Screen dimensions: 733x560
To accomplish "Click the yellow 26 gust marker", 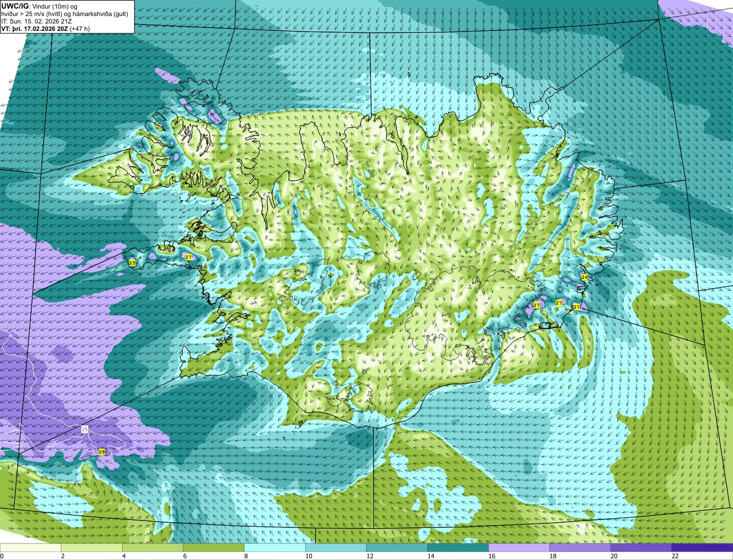I will click(585, 277).
